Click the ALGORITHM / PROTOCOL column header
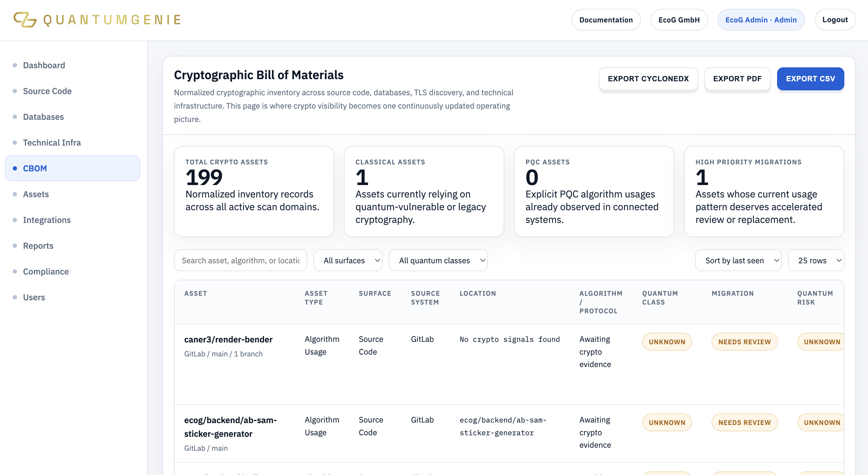Viewport: 868px width, 475px height. [601, 302]
